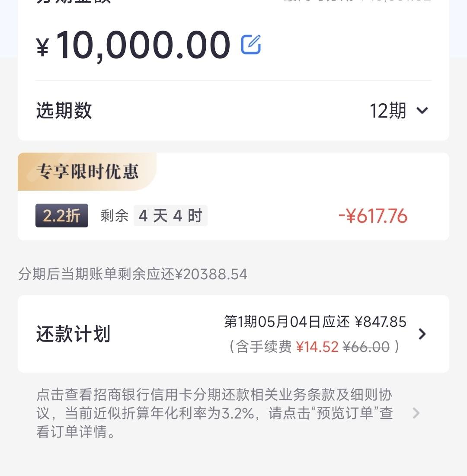Open the 12期 installment period dropdown
467x476 pixels.
coord(399,111)
